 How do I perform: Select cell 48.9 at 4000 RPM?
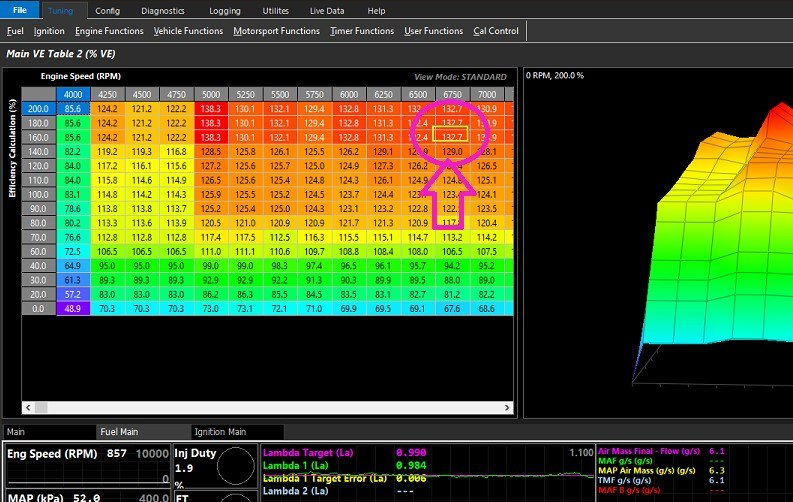[x=73, y=308]
